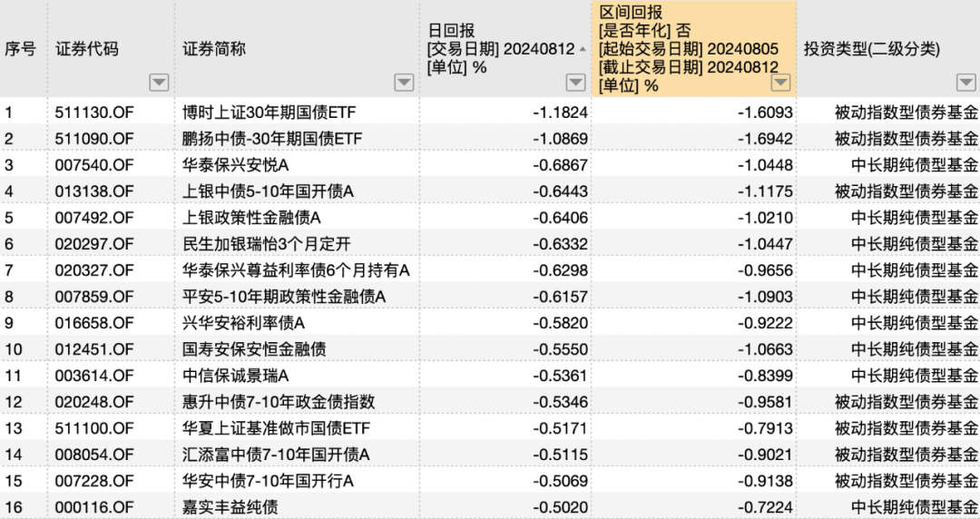Select code cell 007859.OF
980x519 pixels.
pos(94,297)
